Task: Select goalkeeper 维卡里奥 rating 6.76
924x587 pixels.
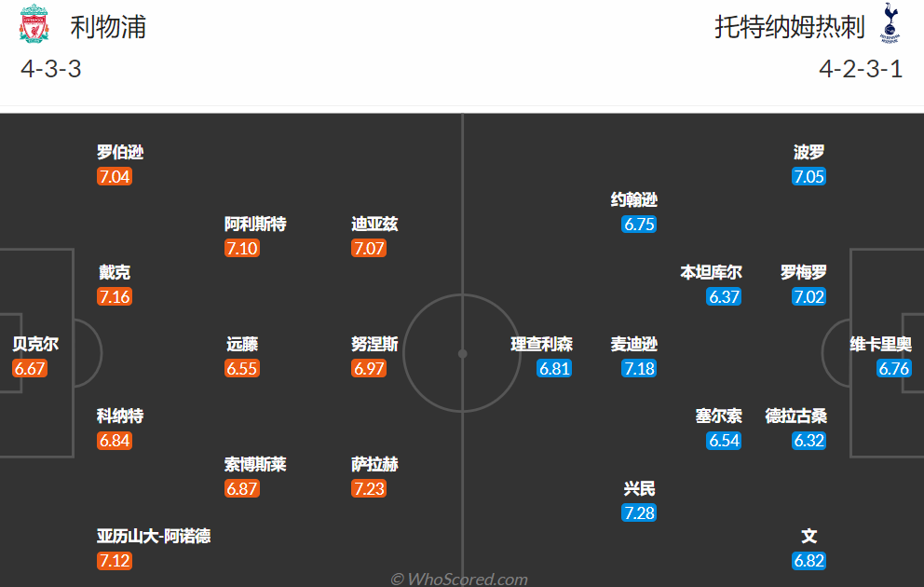Action: click(x=894, y=368)
